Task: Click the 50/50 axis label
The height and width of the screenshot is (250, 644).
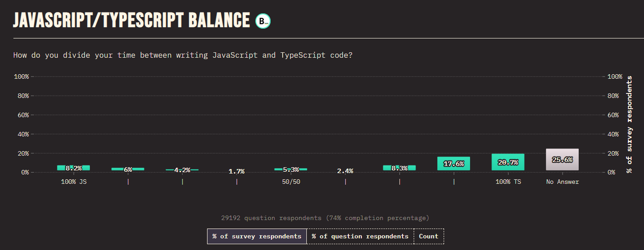Action: tap(291, 182)
